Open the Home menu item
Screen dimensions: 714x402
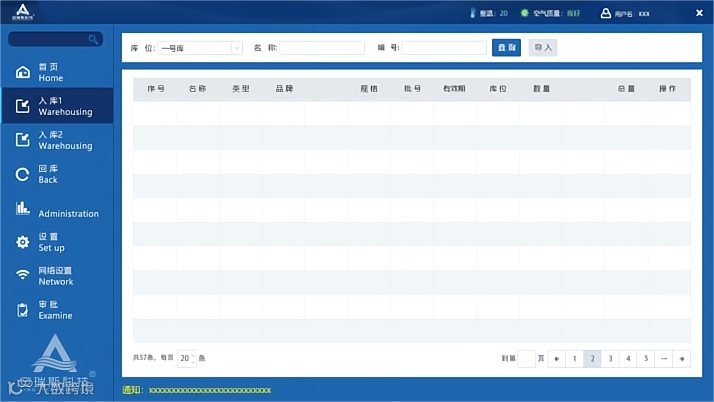point(57,72)
